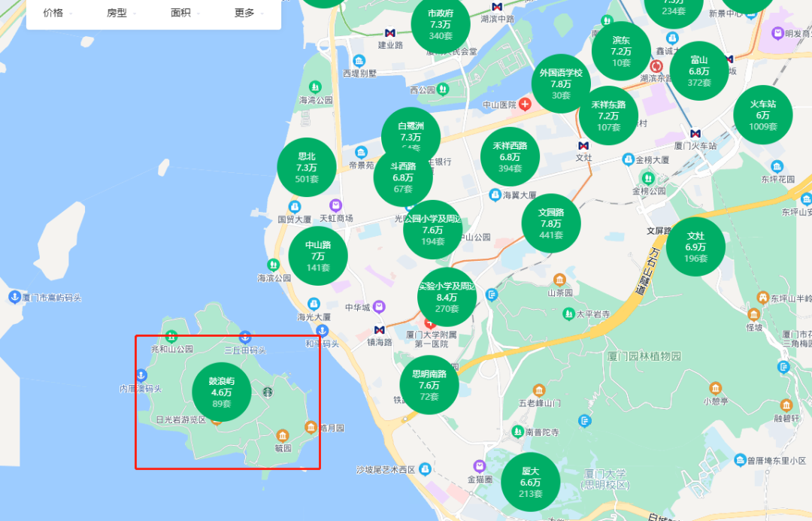Click the 兆和山公园 park icon
Image resolution: width=812 pixels, height=521 pixels.
click(171, 336)
